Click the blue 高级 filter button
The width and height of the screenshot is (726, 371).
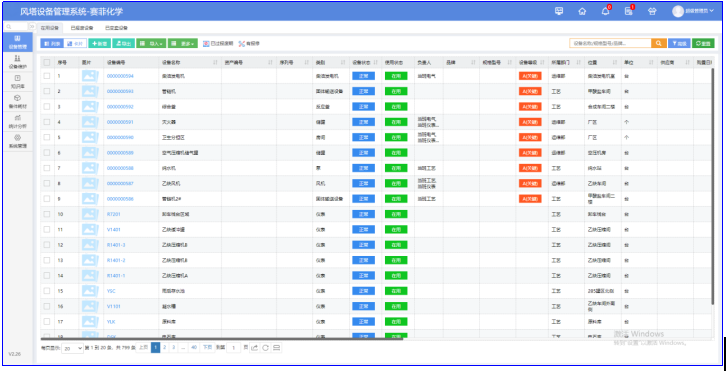tap(679, 43)
